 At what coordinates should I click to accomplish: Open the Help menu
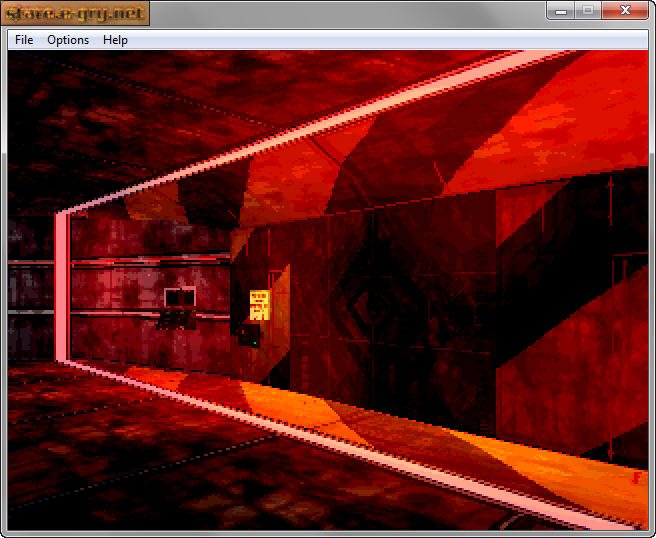pos(115,40)
